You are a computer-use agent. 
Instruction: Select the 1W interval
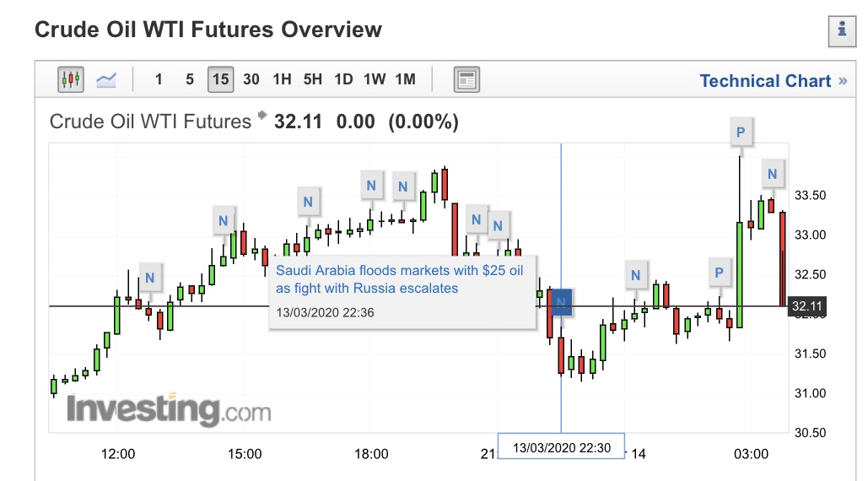click(x=375, y=80)
